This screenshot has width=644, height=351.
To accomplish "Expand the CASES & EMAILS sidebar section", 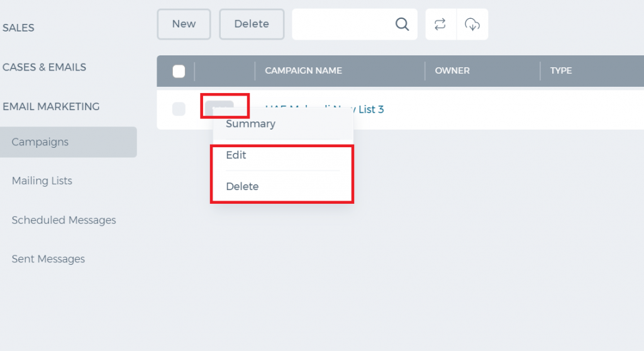I will (45, 67).
